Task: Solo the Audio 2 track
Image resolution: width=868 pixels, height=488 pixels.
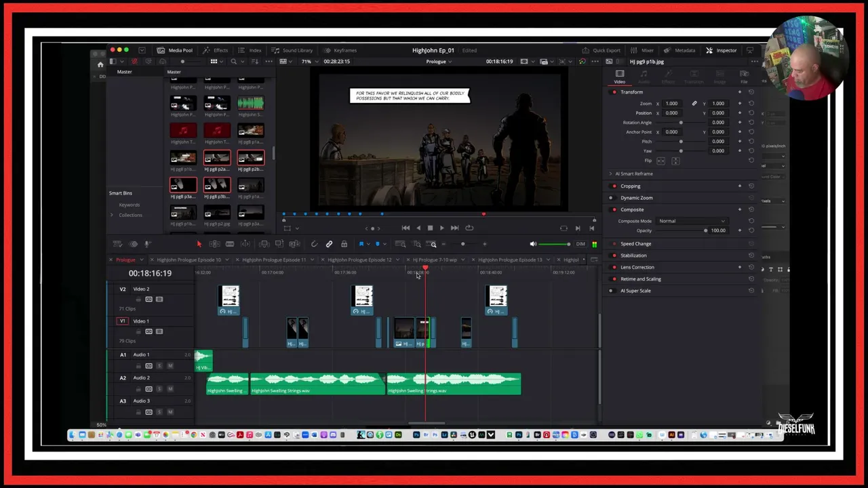Action: pos(159,389)
